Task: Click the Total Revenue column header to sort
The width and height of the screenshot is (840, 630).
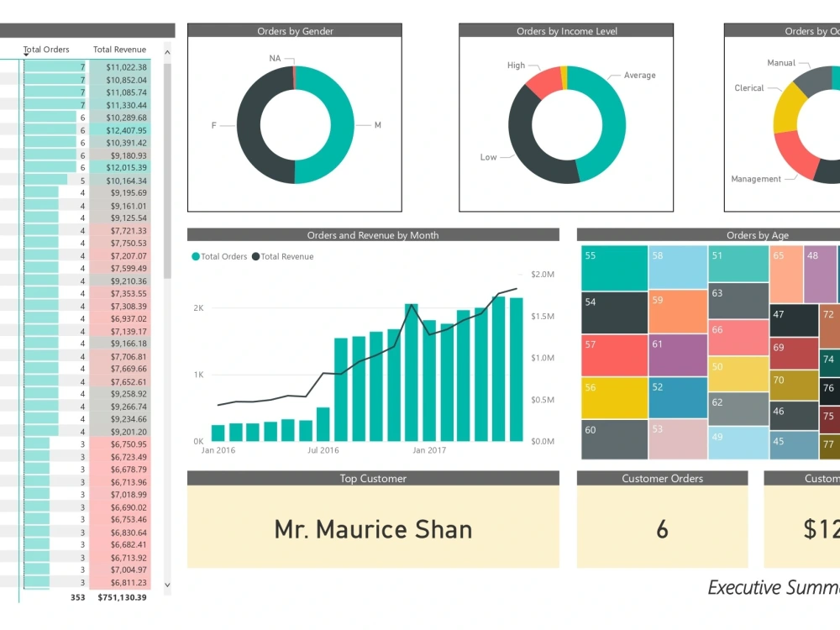Action: (x=118, y=49)
